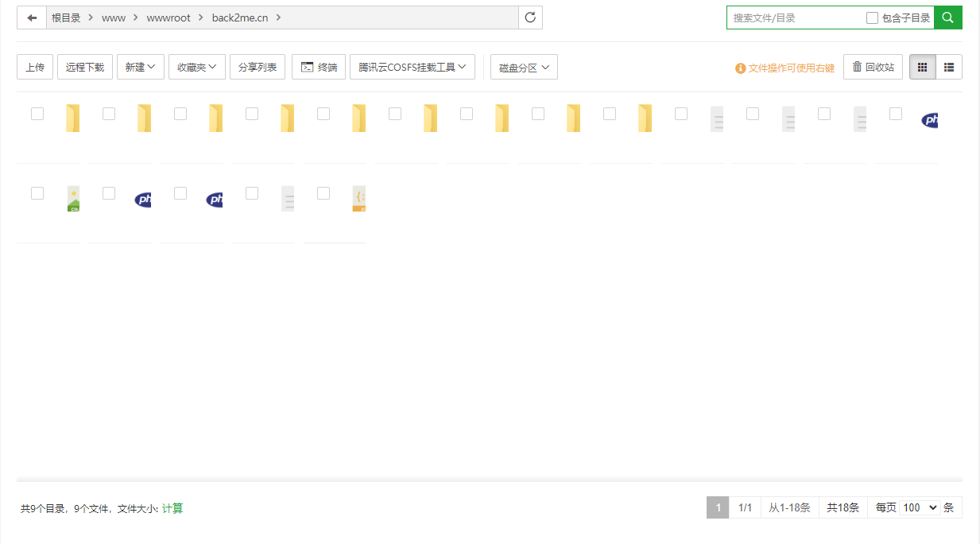This screenshot has width=980, height=544.
Task: Check the box beside the JSON file
Action: 323,193
